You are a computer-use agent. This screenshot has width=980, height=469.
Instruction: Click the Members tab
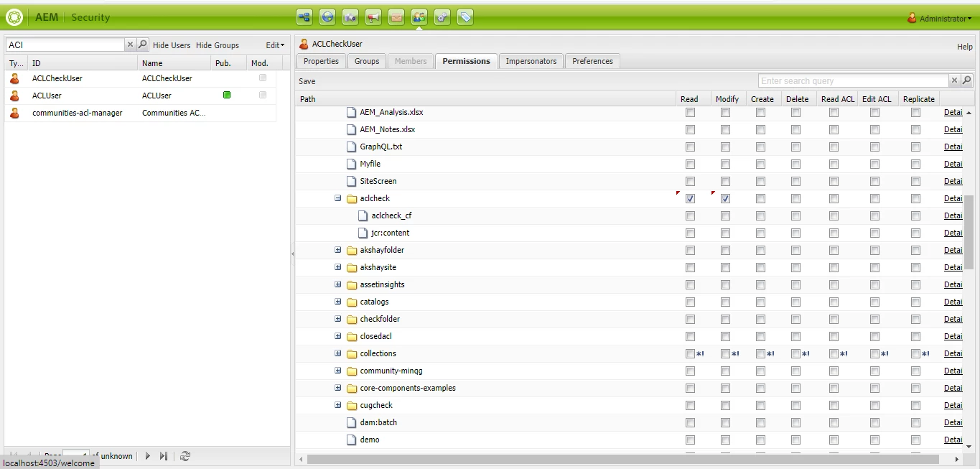[x=411, y=61]
